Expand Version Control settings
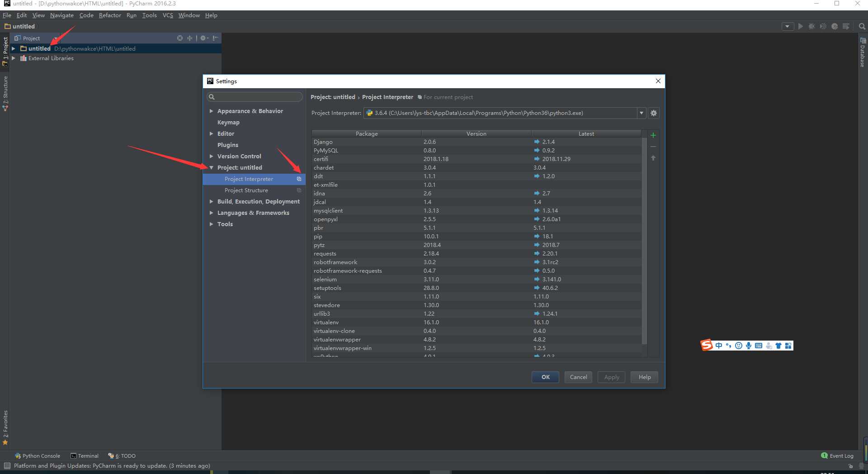 pos(211,156)
